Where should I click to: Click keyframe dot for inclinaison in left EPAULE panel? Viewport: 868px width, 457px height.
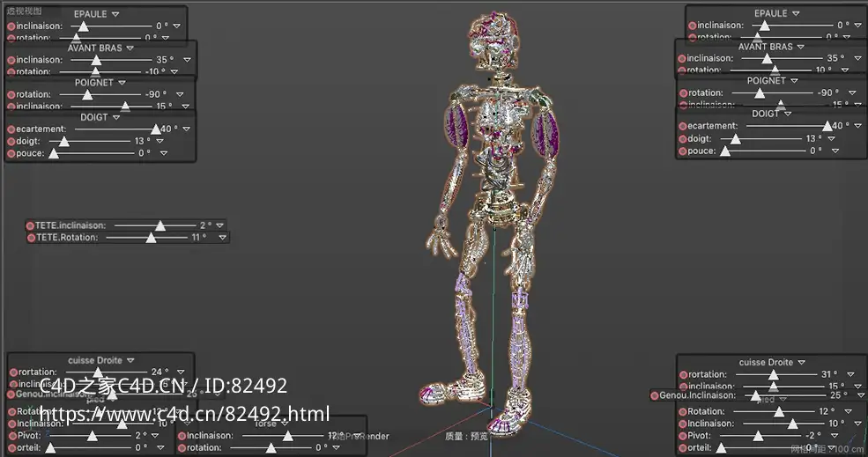11,26
